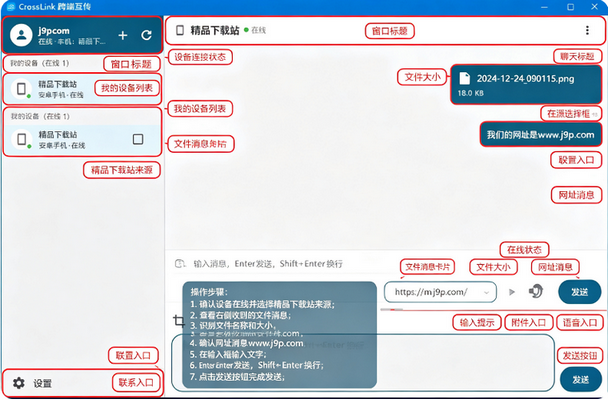608x400 pixels.
Task: Maximize the CrossLink window
Action: [570, 7]
